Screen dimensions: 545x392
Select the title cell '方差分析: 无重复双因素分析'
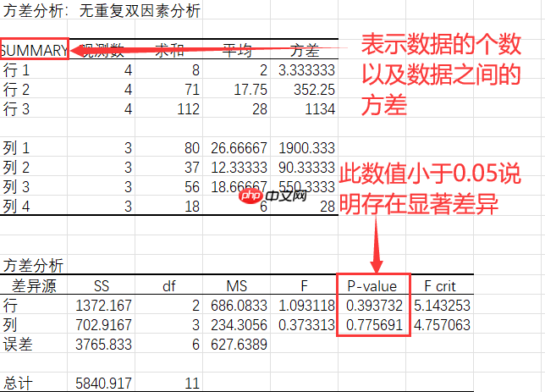point(102,10)
